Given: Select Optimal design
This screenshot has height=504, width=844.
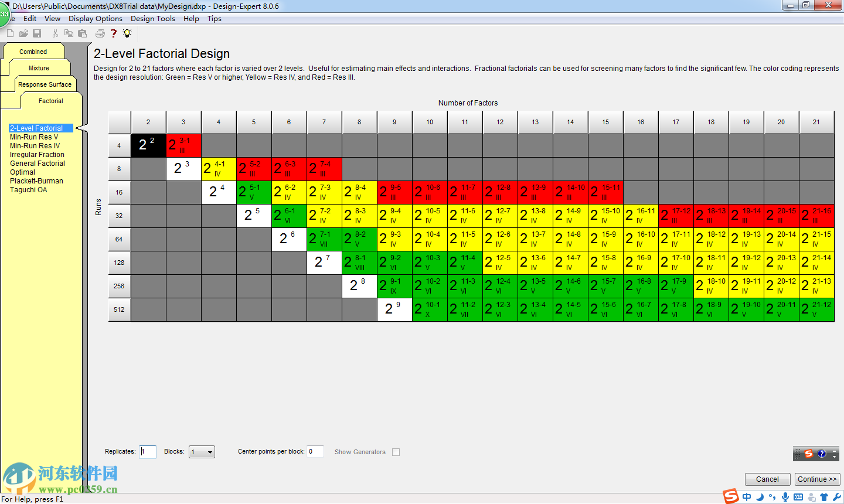Looking at the screenshot, I should coord(22,172).
